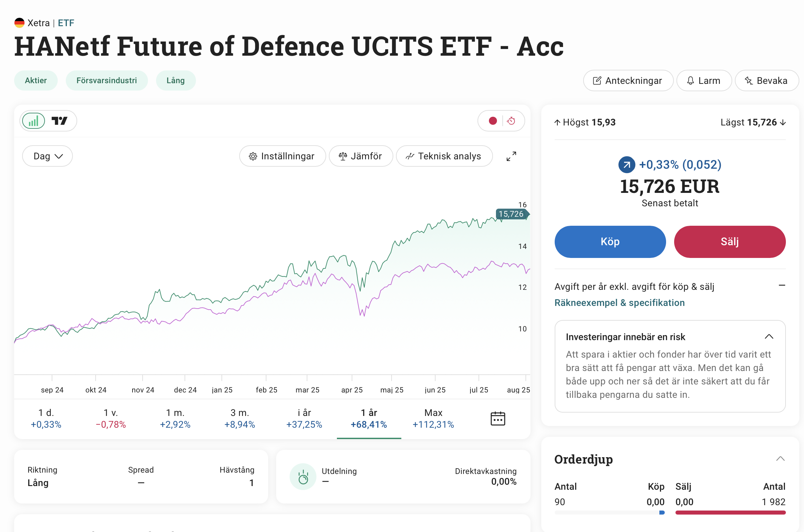Collapse the Investeringar innebär en risk box
Image resolution: width=804 pixels, height=532 pixels.
coord(769,337)
